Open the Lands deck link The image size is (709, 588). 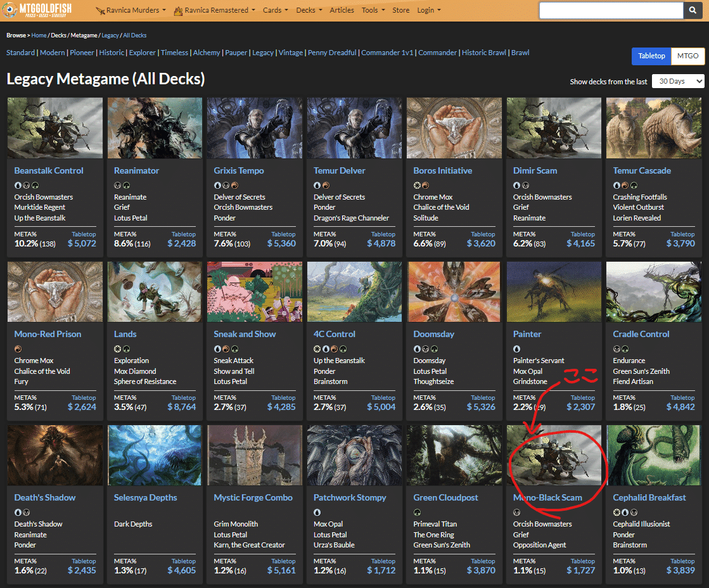(125, 335)
